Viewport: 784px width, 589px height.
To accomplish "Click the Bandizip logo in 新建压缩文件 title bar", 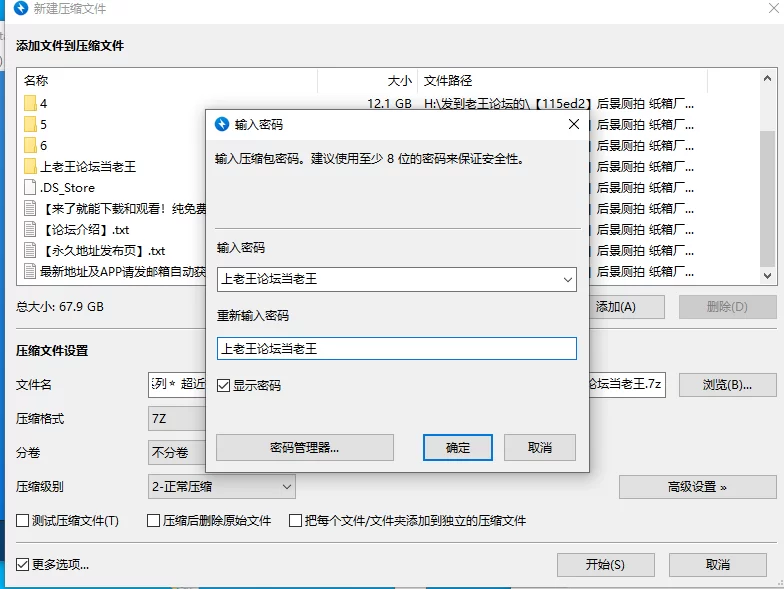I will pos(20,8).
